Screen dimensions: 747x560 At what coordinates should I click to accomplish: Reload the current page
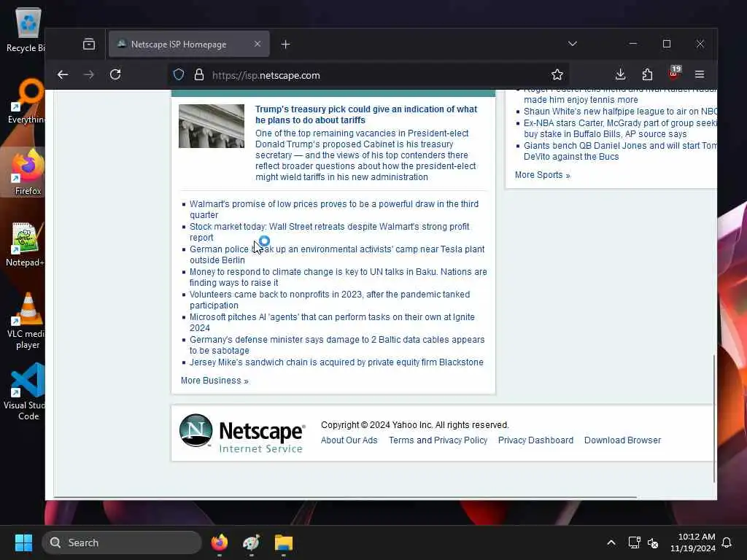pyautogui.click(x=115, y=75)
